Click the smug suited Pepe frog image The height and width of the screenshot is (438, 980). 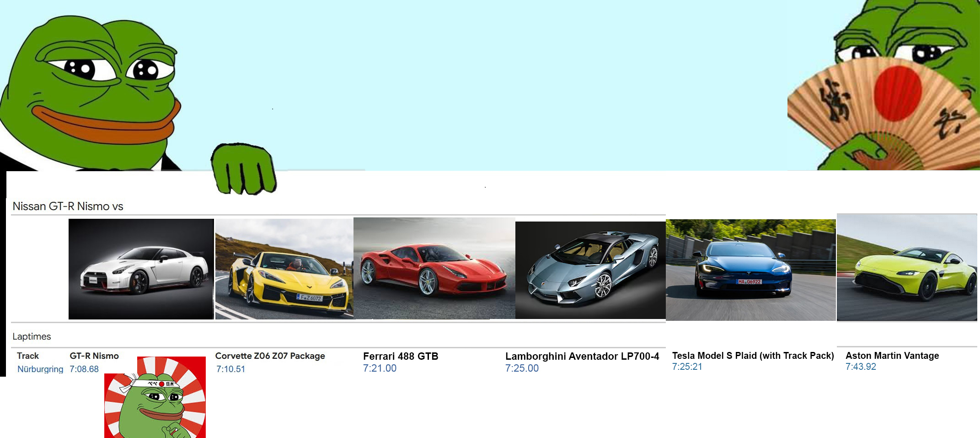tap(91, 93)
